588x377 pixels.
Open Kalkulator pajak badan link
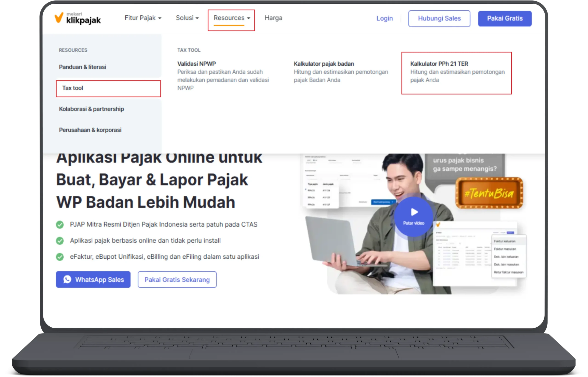(x=324, y=64)
